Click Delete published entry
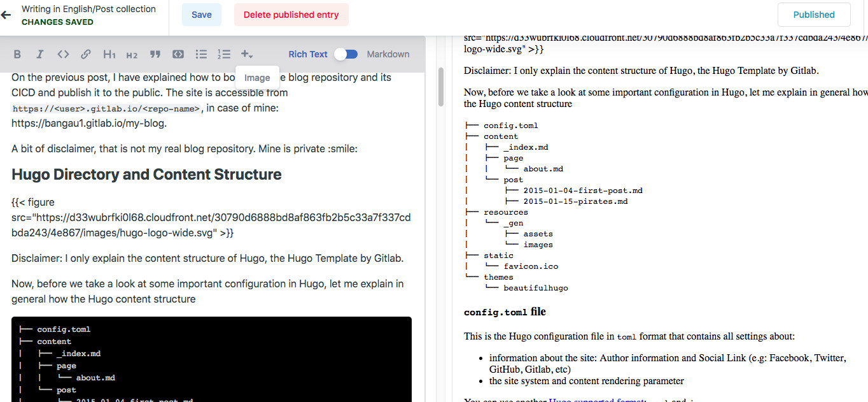The width and height of the screenshot is (868, 402). [x=291, y=15]
